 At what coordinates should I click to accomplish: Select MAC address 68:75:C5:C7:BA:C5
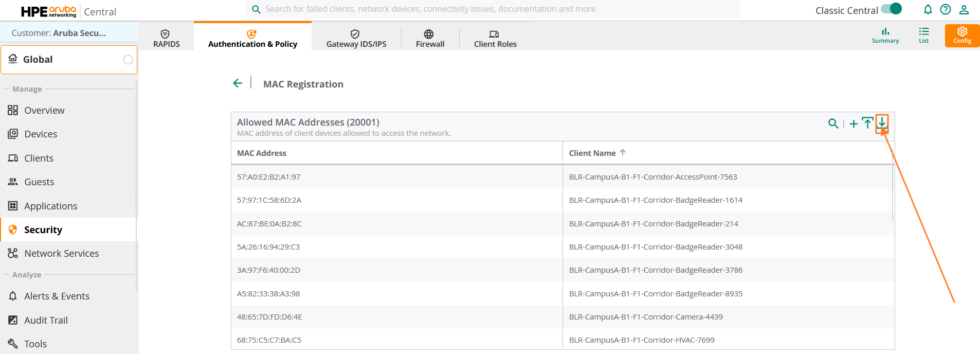coord(269,340)
